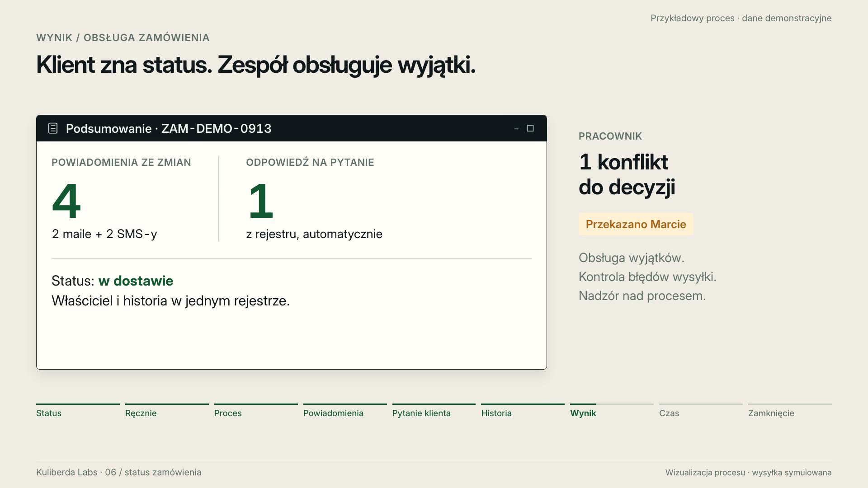868x488 pixels.
Task: Click the '1 konflikt do decyzji' heading
Action: pyautogui.click(x=627, y=174)
